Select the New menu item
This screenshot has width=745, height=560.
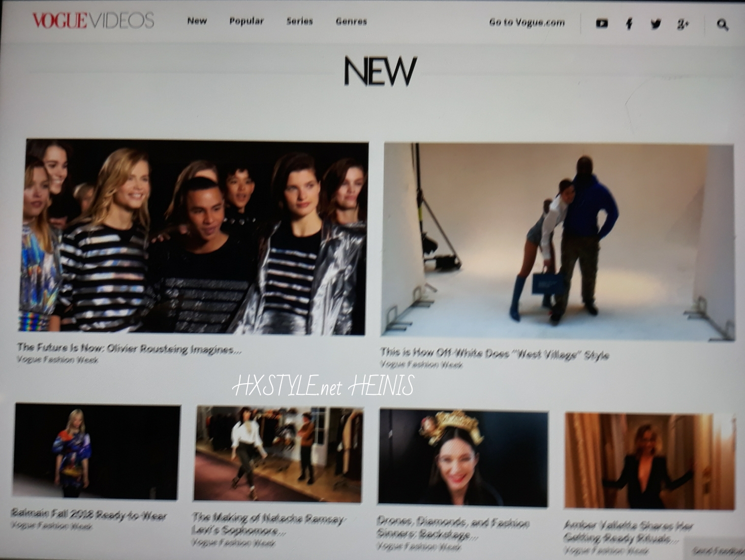click(197, 21)
